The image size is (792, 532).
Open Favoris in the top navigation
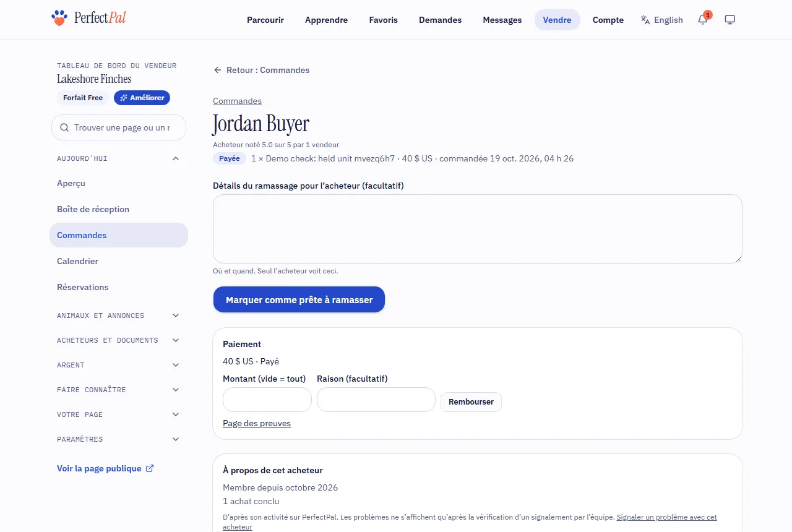click(x=384, y=20)
